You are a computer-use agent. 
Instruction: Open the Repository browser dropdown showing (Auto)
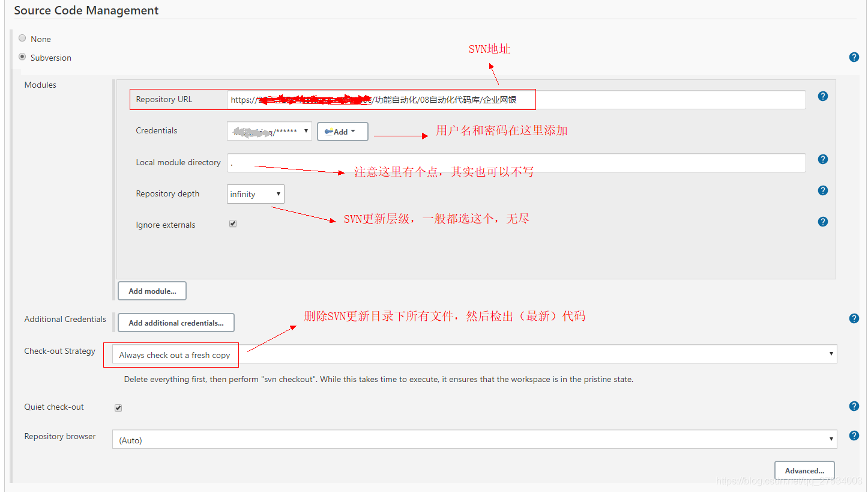[830, 439]
